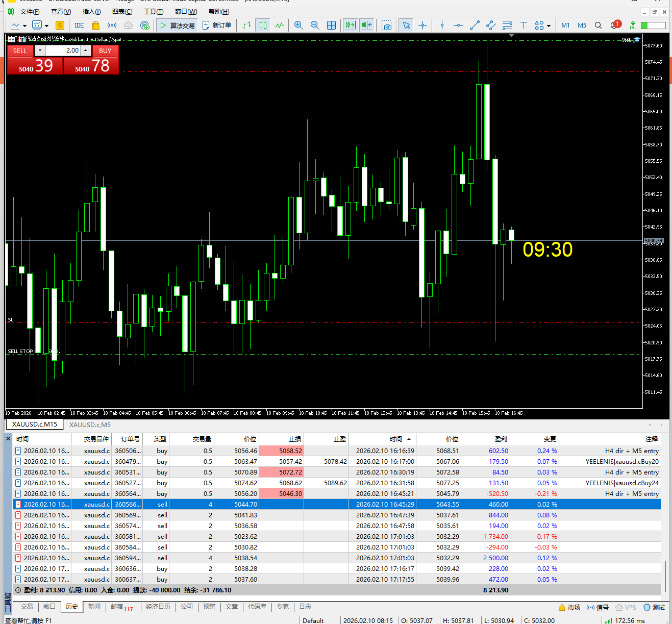The width and height of the screenshot is (672, 624).
Task: Open the 信号 link in the toolbox footer
Action: tap(598, 607)
